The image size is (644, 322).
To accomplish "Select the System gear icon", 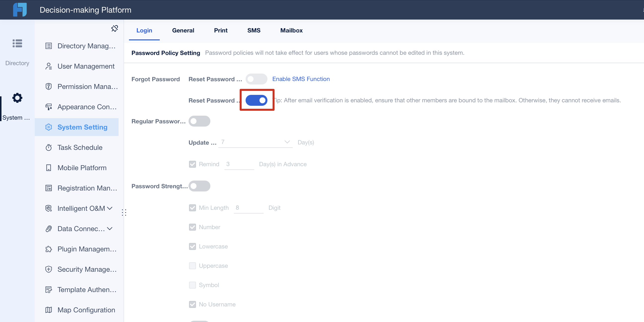I will (17, 98).
